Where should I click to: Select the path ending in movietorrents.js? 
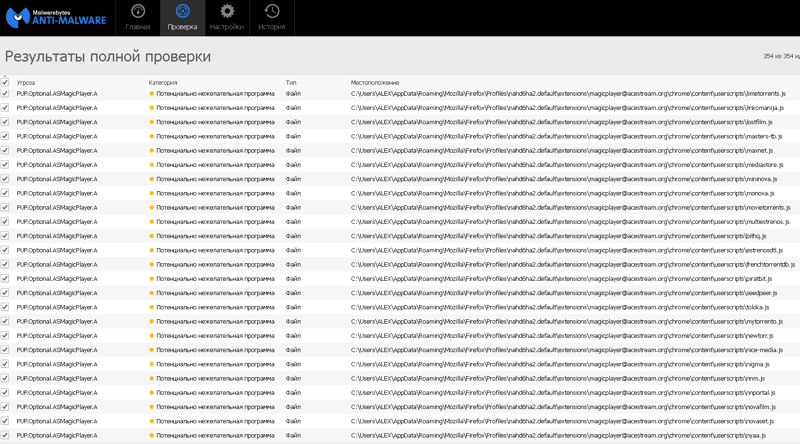570,207
